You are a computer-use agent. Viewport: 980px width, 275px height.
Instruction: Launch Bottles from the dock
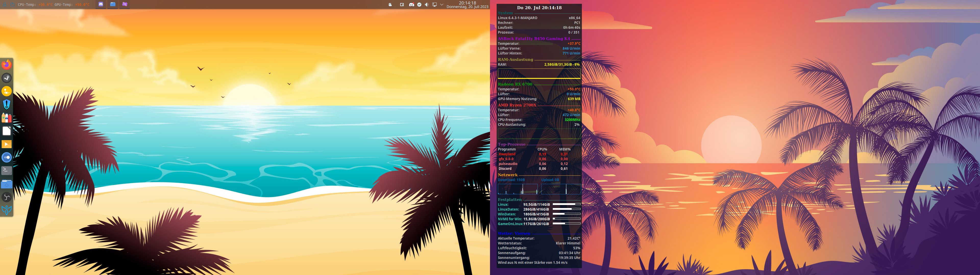point(6,117)
